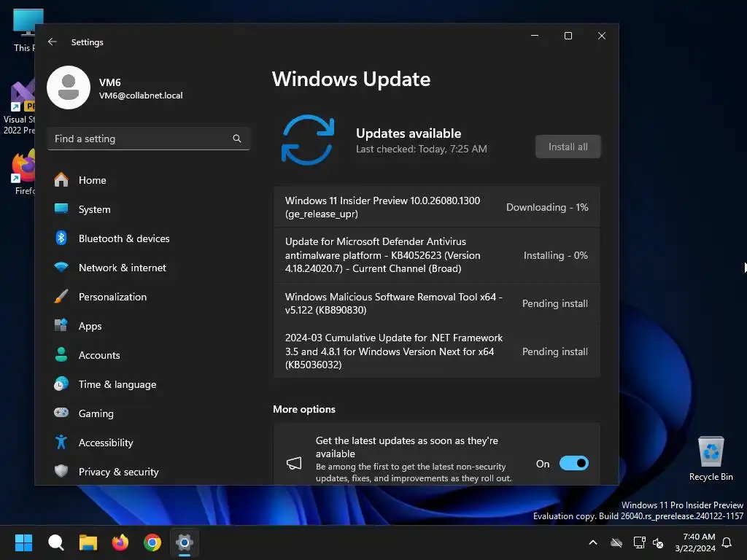Click the Install all button
The image size is (747, 560).
[568, 147]
